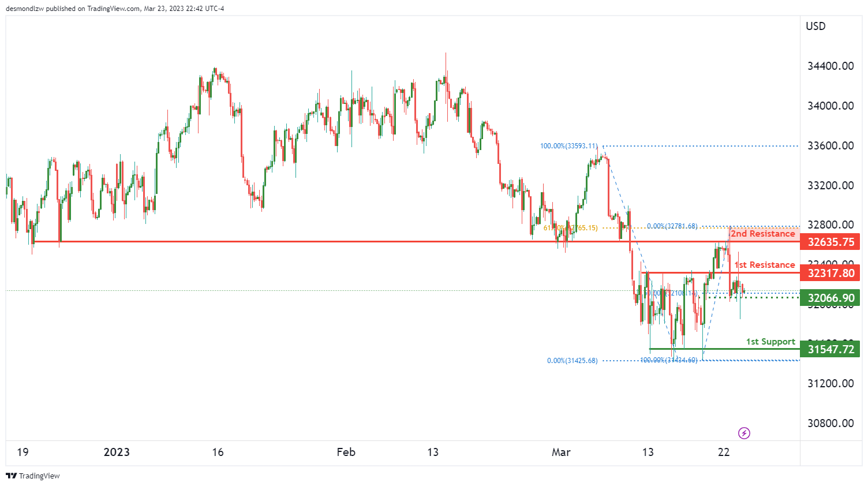
Task: Select the 1st Resistance label
Action: tap(765, 265)
